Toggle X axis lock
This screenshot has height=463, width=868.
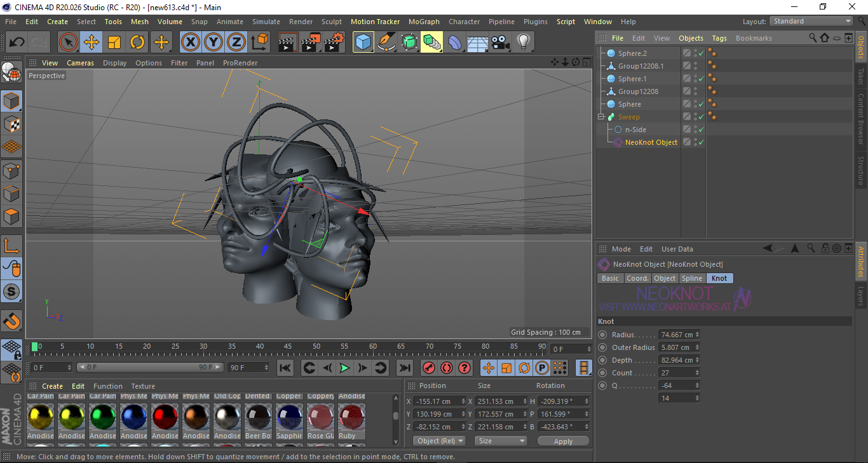190,43
